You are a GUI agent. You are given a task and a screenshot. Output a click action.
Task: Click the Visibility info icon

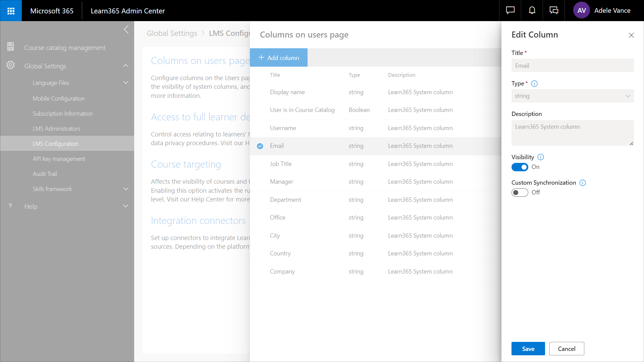540,157
